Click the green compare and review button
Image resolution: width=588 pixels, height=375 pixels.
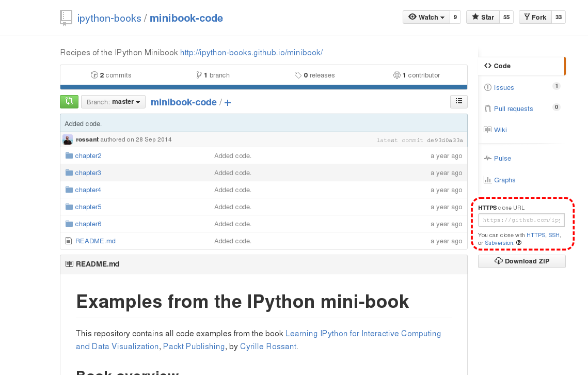(x=69, y=101)
